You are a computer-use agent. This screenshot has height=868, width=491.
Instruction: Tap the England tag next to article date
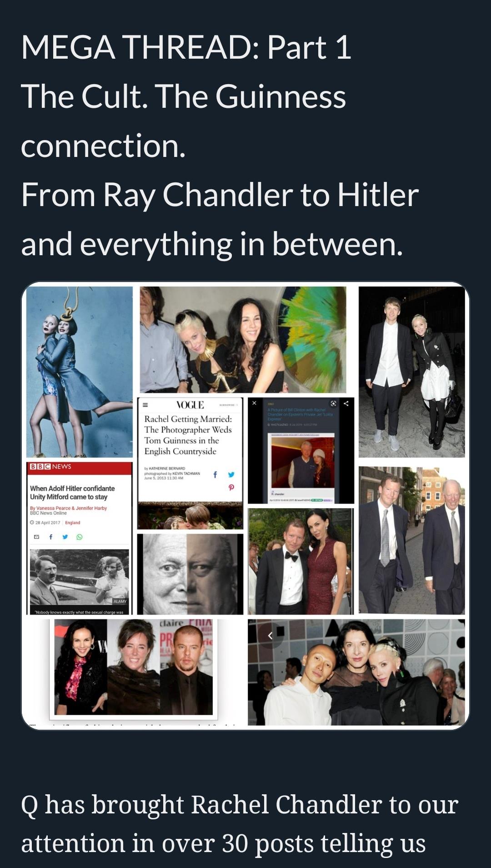pos(73,523)
